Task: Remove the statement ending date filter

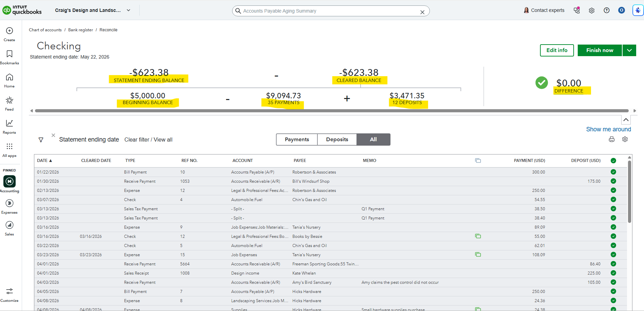Action: (53, 135)
